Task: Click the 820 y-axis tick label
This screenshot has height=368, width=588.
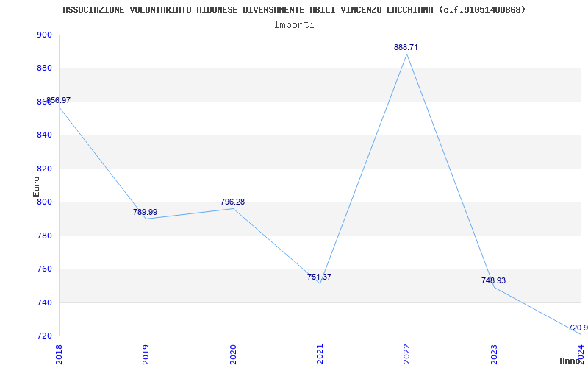Action: coord(44,169)
